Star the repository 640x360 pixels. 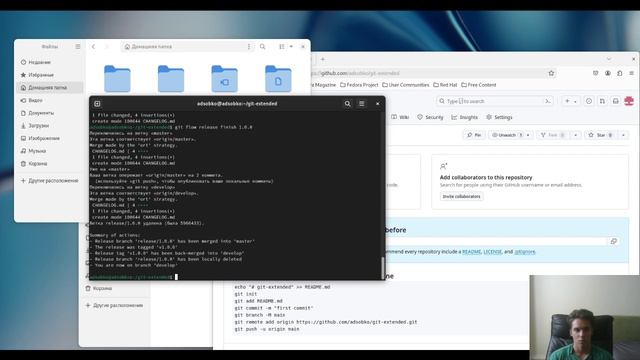pos(601,135)
